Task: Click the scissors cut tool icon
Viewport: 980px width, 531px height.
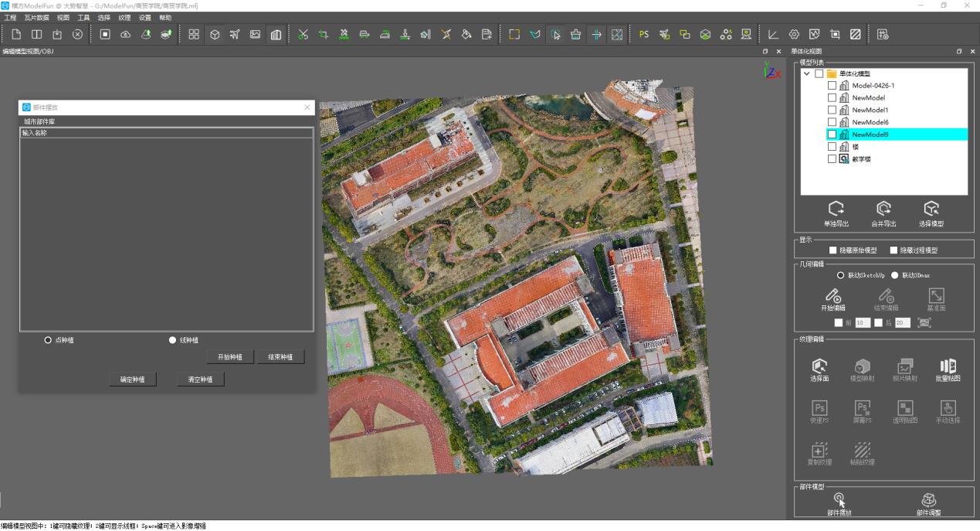Action: [303, 34]
